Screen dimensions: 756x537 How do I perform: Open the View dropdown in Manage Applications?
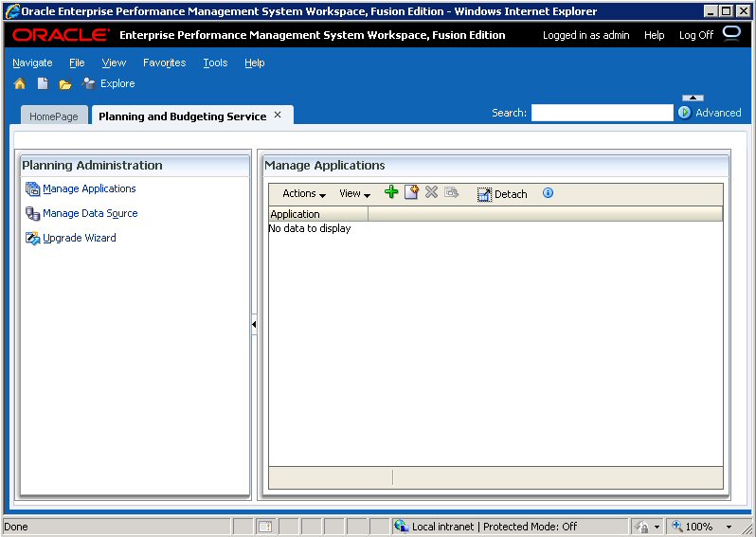[355, 193]
